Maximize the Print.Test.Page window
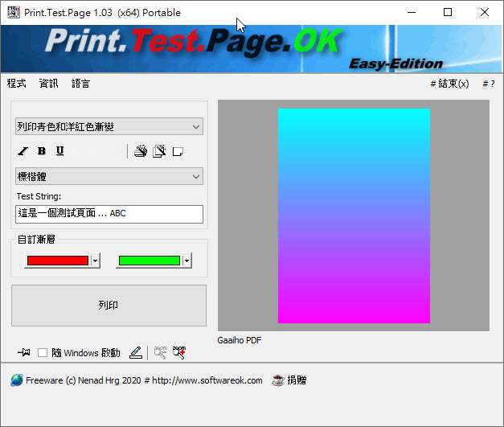 click(x=448, y=13)
